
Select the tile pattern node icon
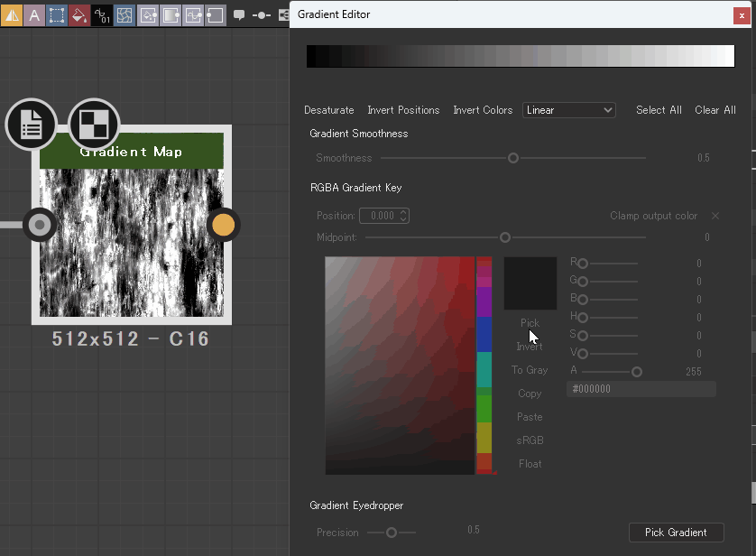[124, 15]
